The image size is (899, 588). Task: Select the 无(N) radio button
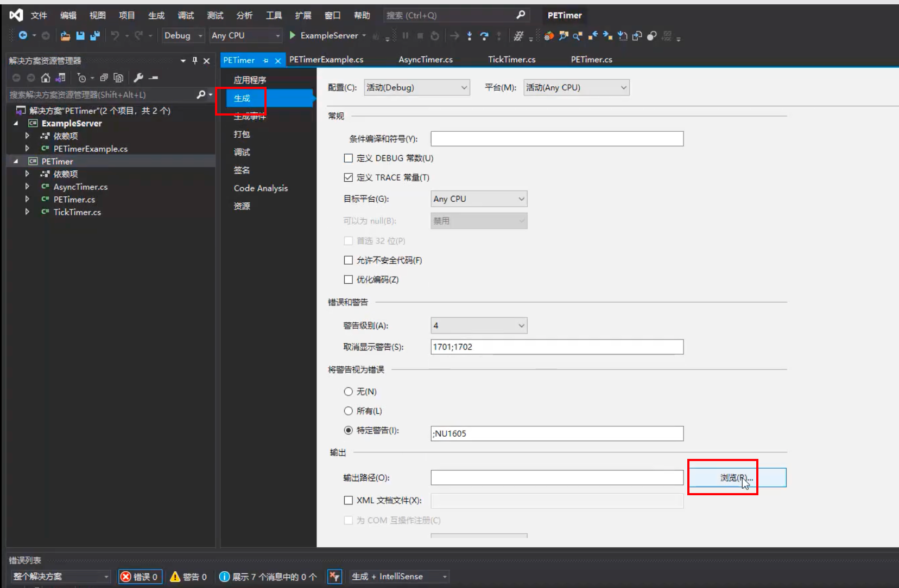349,392
